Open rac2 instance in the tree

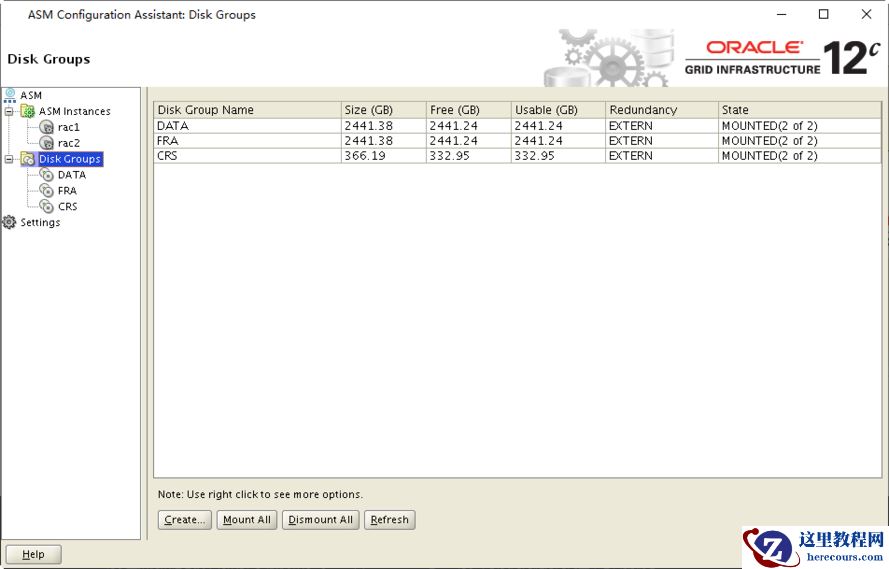69,143
